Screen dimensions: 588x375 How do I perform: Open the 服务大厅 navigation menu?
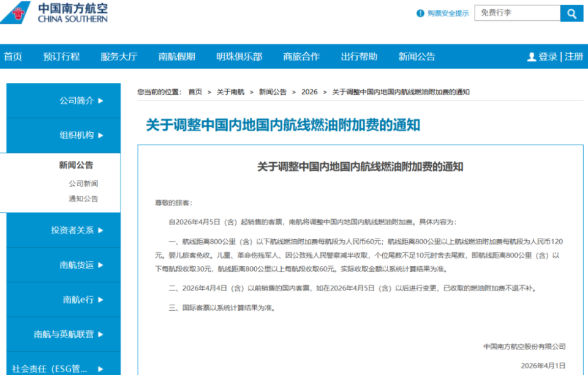[x=118, y=56]
